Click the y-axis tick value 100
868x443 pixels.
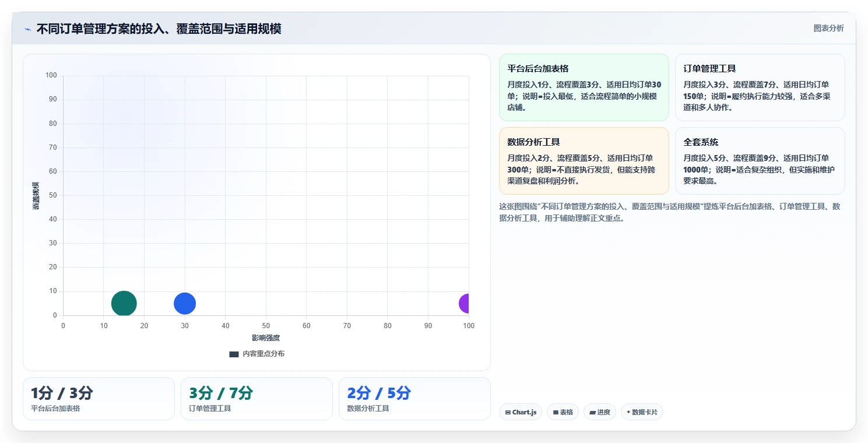51,75
